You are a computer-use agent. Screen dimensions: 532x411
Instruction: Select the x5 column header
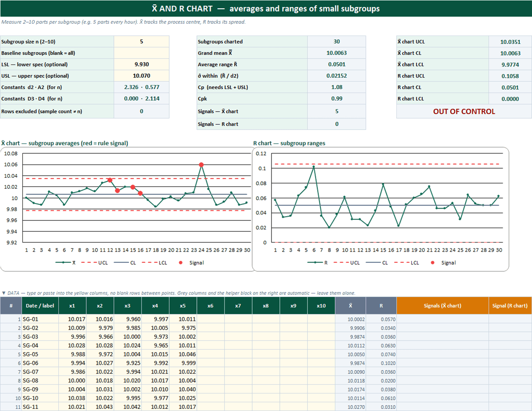click(183, 306)
